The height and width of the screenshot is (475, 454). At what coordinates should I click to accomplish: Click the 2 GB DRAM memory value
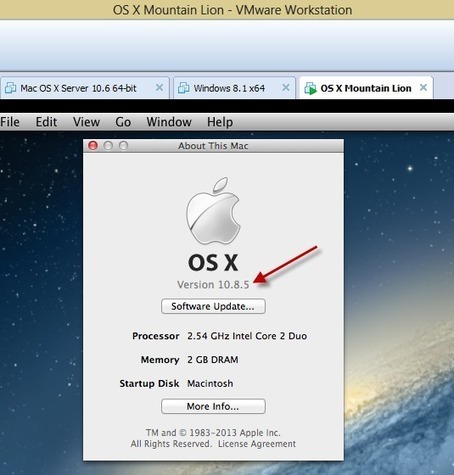click(x=213, y=360)
